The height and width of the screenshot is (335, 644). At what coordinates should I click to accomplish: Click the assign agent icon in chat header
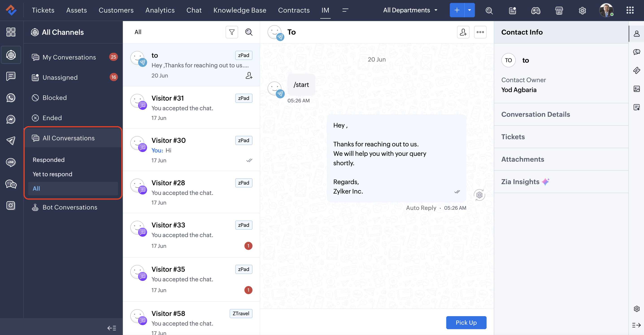(463, 32)
